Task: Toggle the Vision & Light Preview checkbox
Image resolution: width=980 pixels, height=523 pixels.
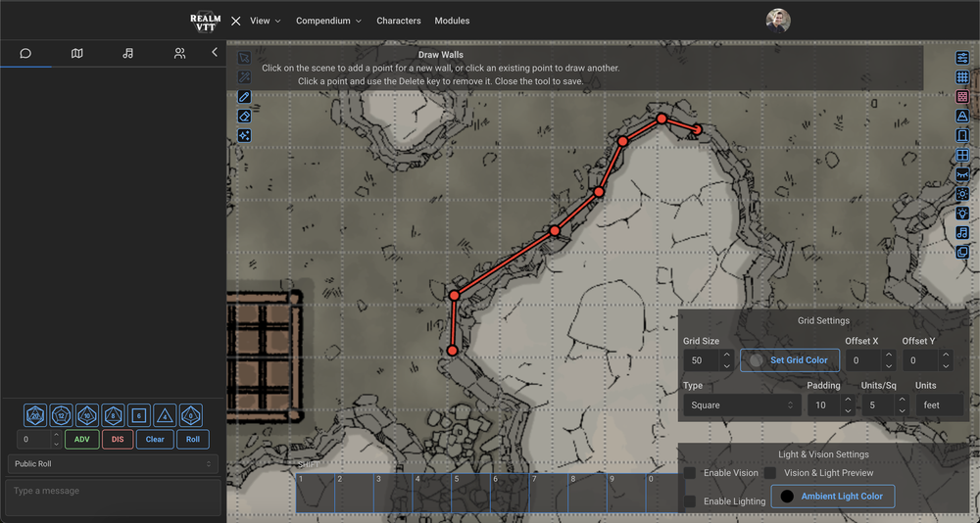Action: [x=770, y=473]
